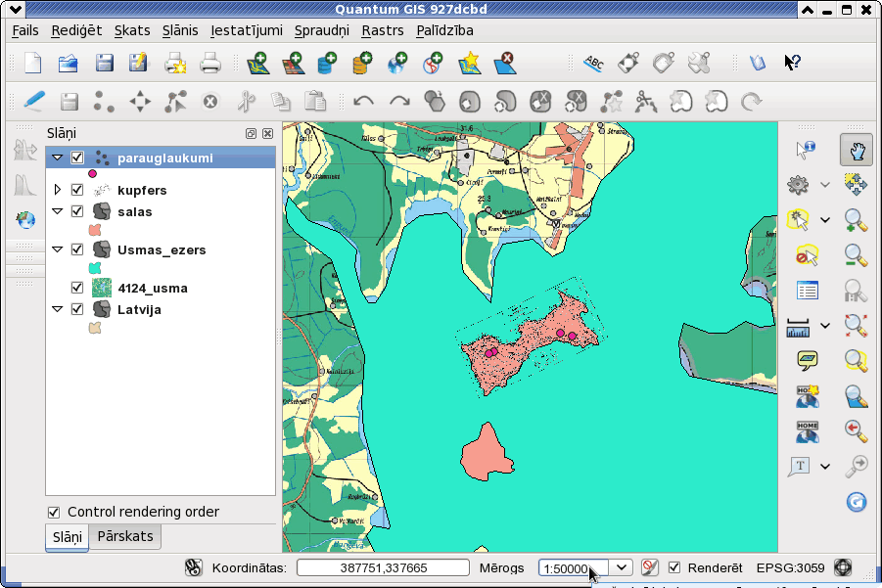Viewport: 882px width, 588px height.
Task: Collapse the salas layer tree
Action: 58,211
